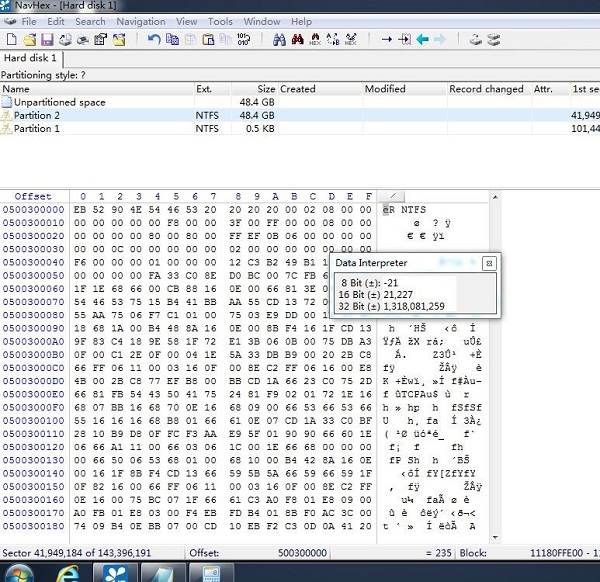
Task: Click the 16 Bit value 21,227
Action: [x=398, y=295]
